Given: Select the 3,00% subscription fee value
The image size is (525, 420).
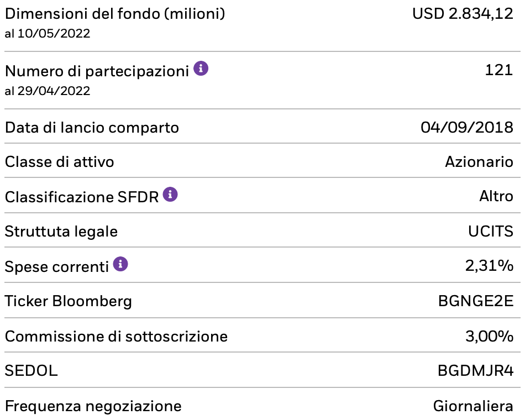Looking at the screenshot, I should click(489, 336).
